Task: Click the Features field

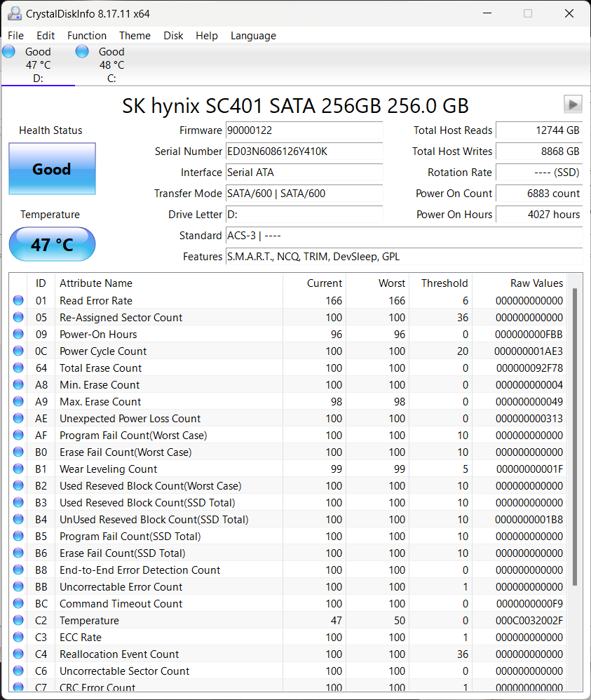Action: [405, 256]
